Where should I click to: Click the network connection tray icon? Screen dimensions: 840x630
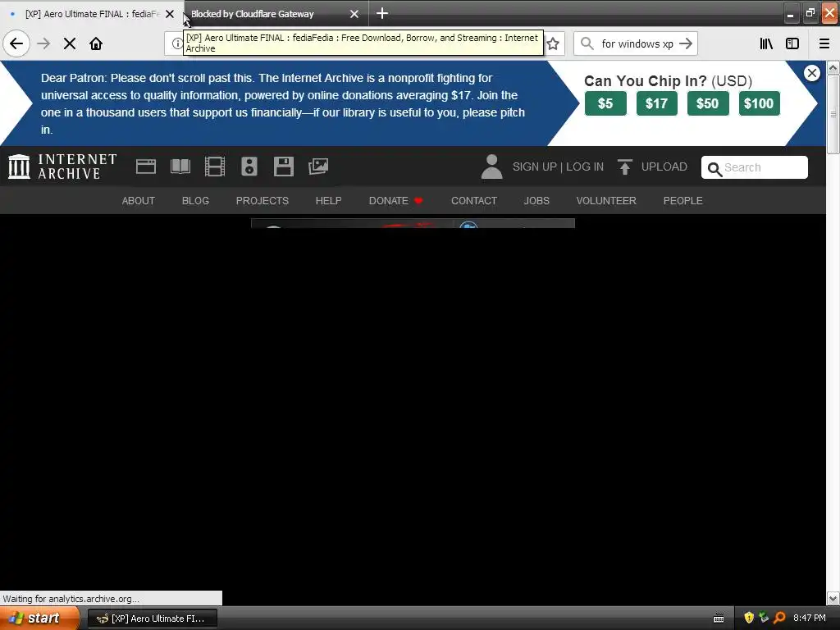764,619
